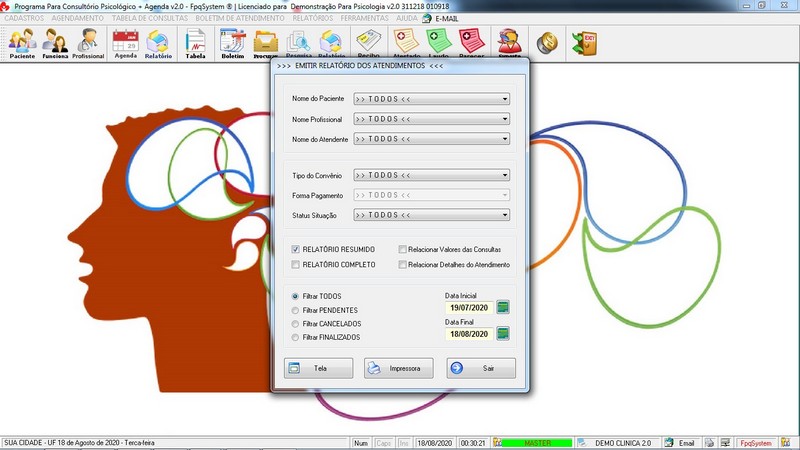Click the Relatório icon beside Pesquisa
This screenshot has height=450, width=800.
pos(332,43)
